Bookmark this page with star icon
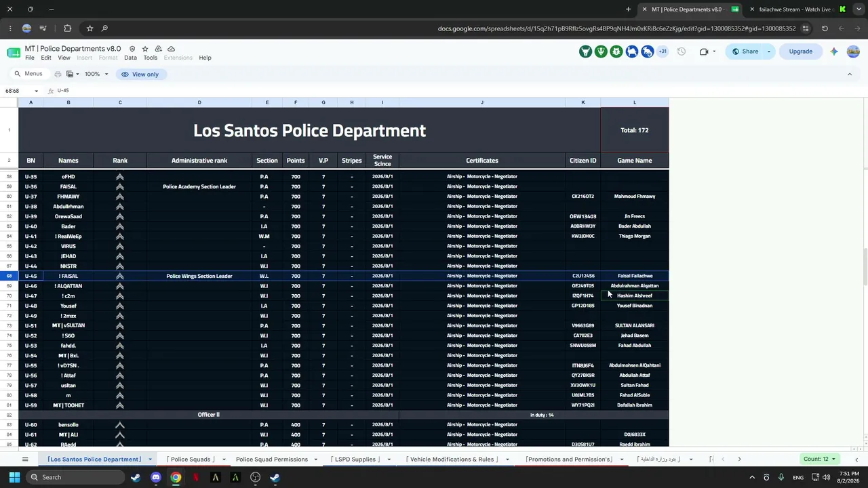This screenshot has width=868, height=488. (90, 28)
